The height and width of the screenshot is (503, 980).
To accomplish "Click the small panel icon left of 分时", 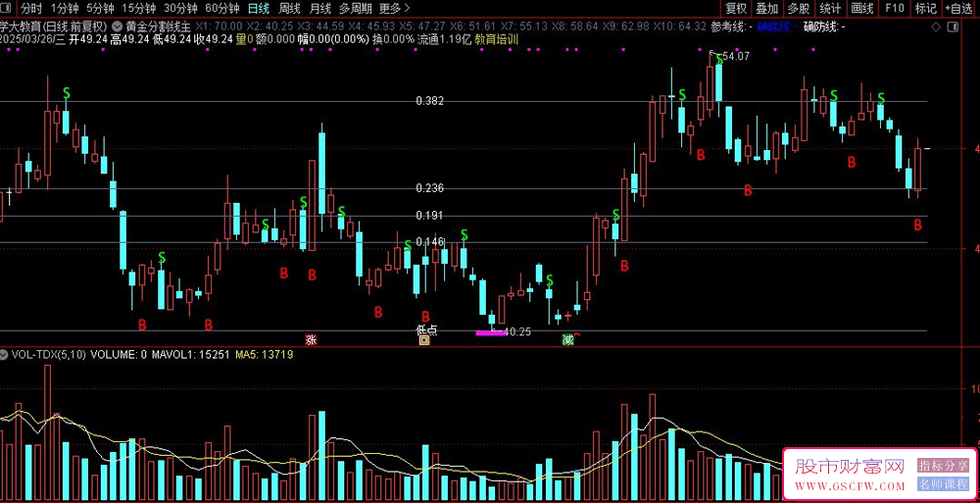I will (x=8, y=8).
